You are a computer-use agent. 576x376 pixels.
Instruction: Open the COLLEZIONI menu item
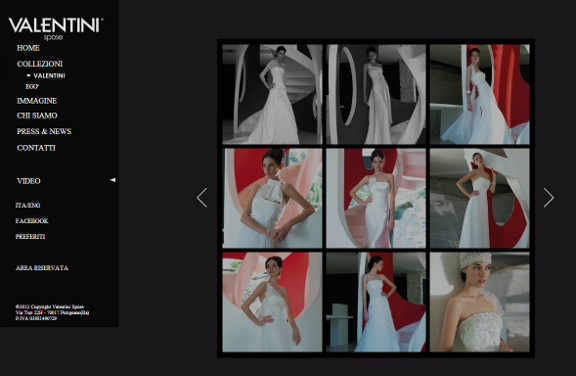coord(40,64)
